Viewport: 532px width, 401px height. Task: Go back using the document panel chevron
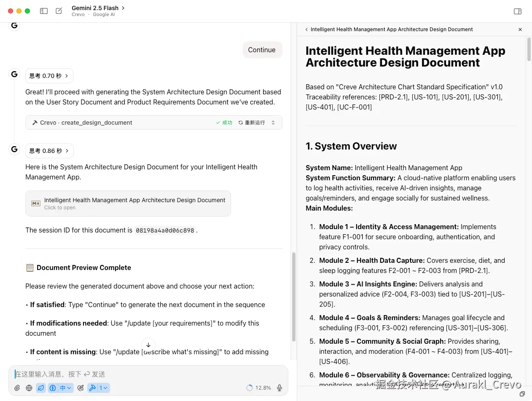click(306, 29)
